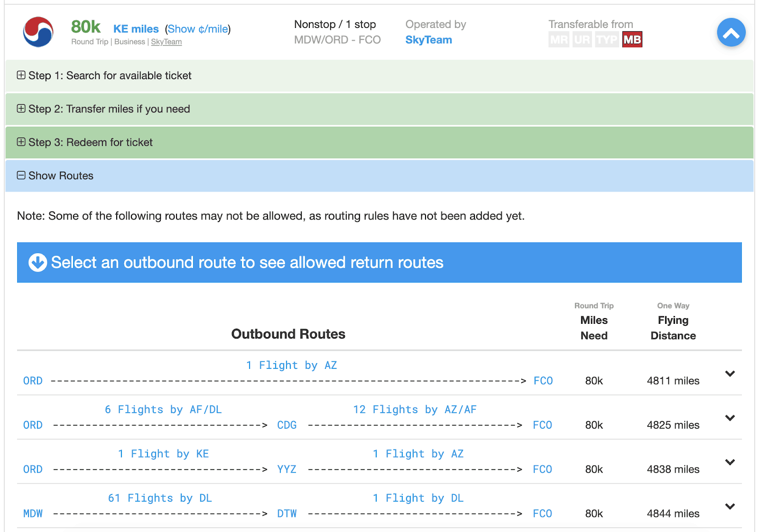The height and width of the screenshot is (532, 759).
Task: Expand Step 1: Search for available ticket
Action: click(x=379, y=76)
